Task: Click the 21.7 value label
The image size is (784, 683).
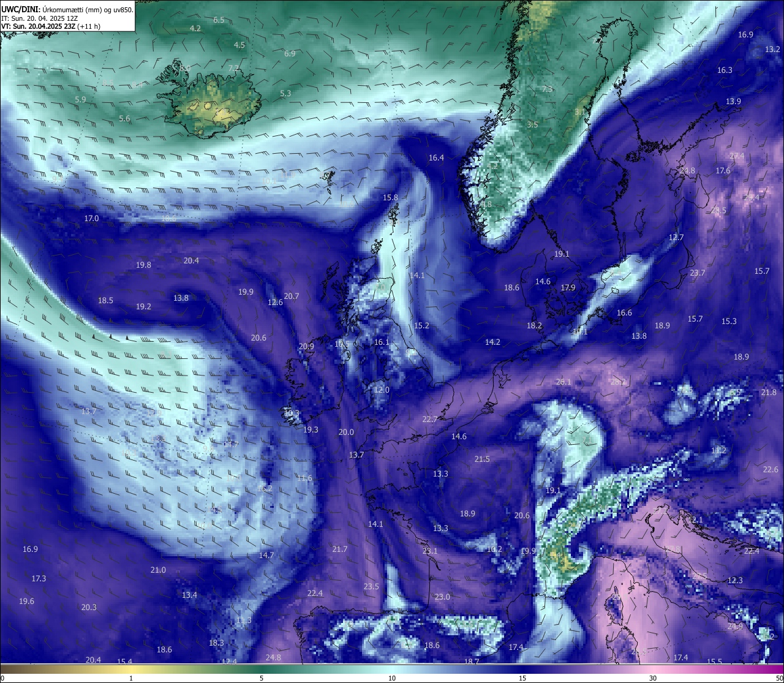Action: coord(340,549)
